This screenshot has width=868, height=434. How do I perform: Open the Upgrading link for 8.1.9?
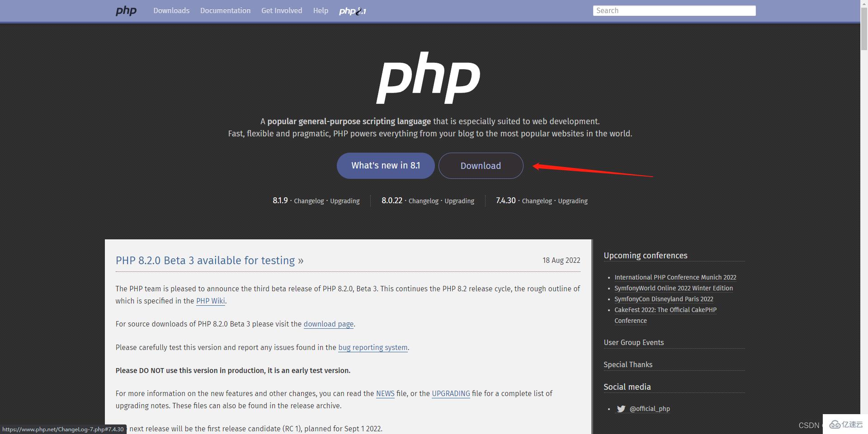(345, 201)
